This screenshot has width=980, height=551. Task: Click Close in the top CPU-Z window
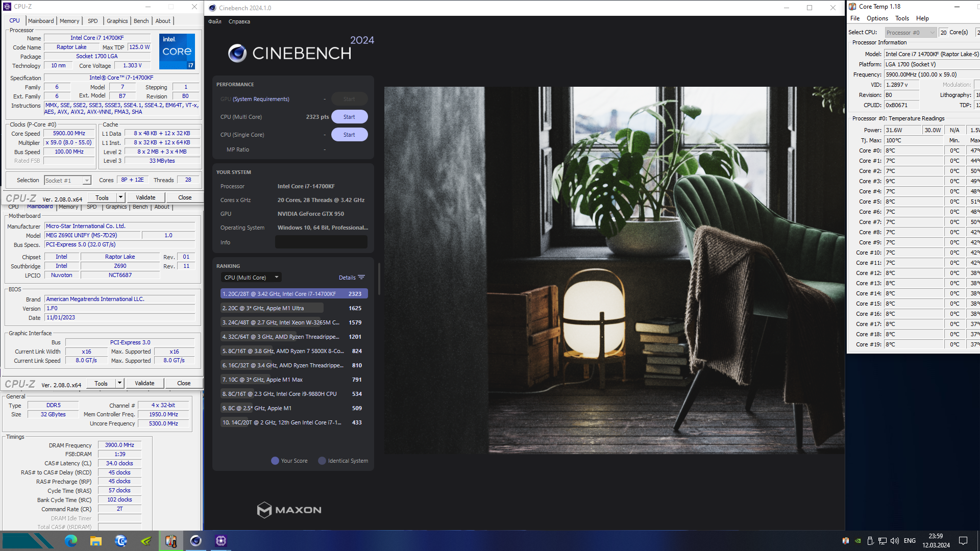[x=185, y=197]
